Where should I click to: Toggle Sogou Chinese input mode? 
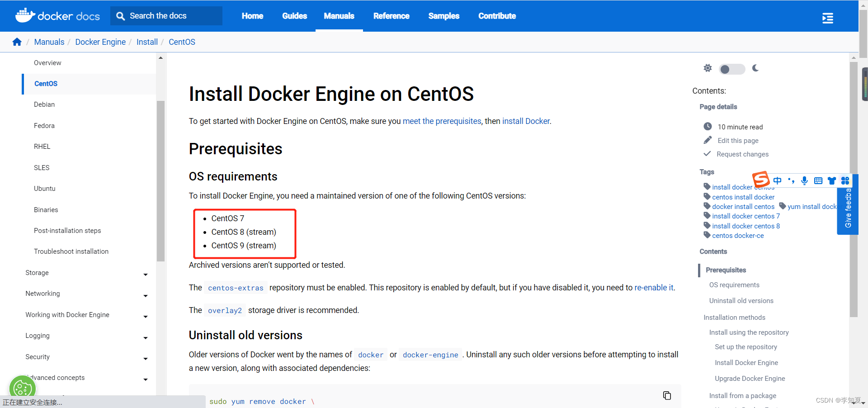click(777, 180)
